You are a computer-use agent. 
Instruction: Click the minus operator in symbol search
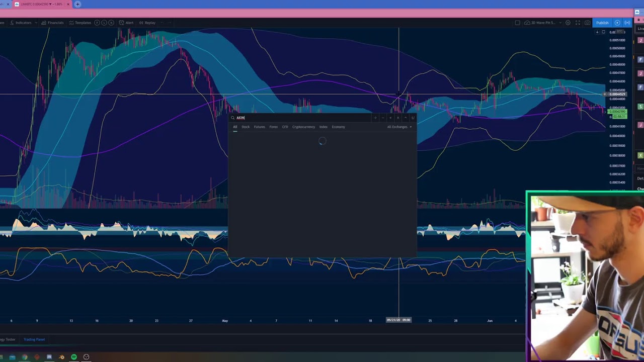383,118
